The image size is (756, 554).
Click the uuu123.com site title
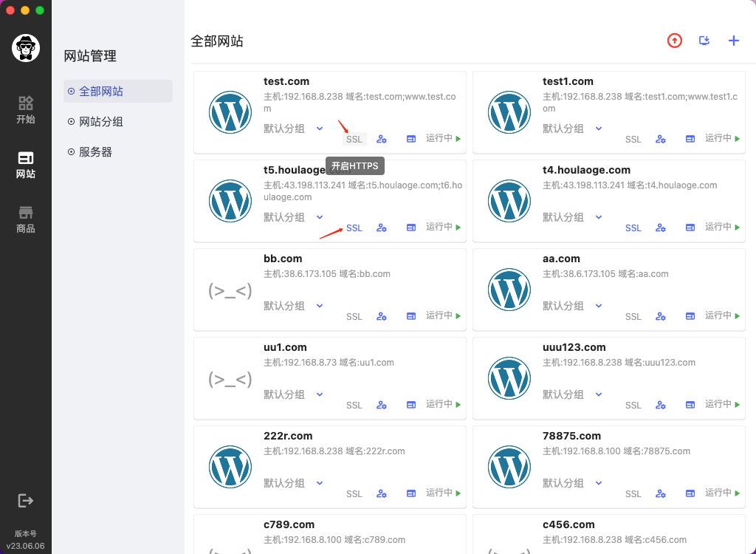coord(574,347)
